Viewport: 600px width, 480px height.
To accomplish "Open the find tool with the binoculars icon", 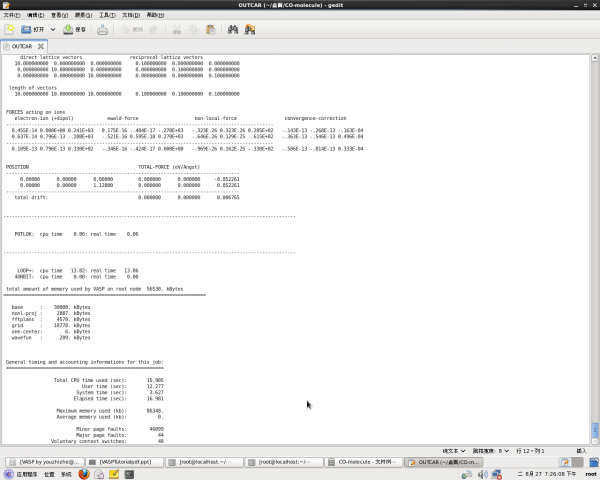I will (x=233, y=29).
